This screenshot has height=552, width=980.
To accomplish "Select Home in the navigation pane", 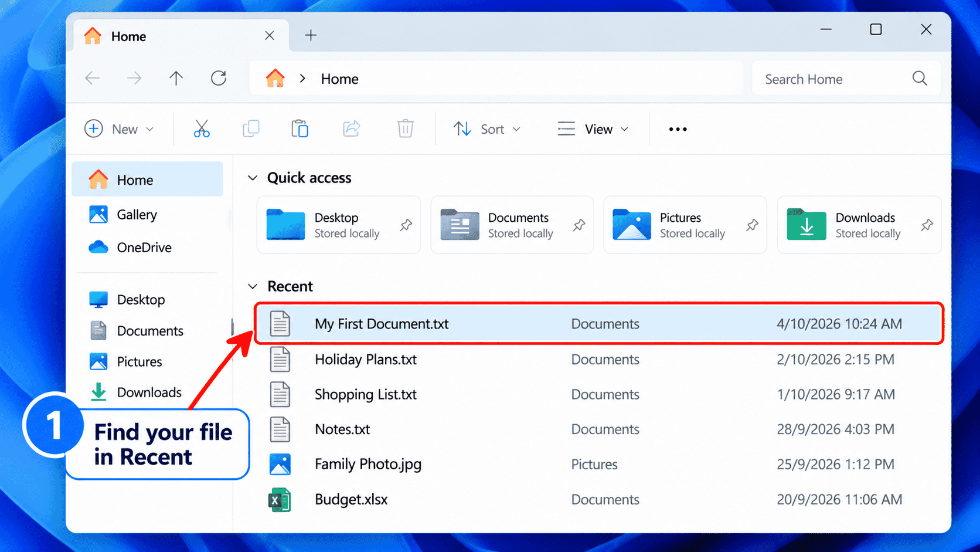I will tap(147, 180).
